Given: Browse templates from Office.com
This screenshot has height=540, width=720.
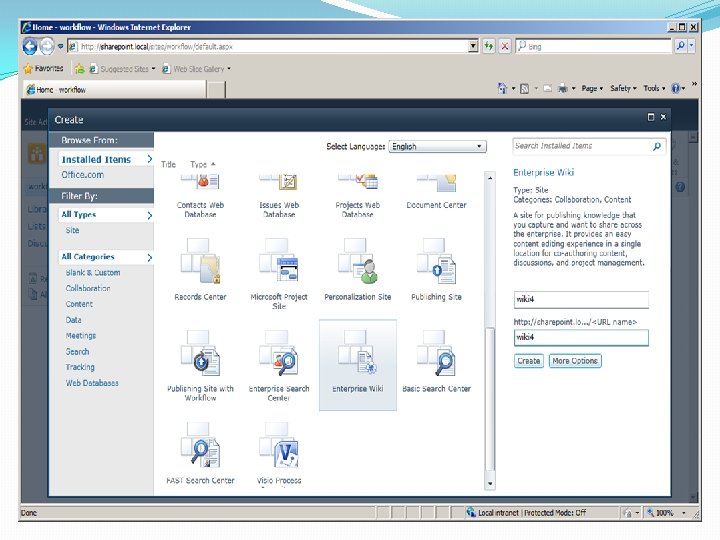Looking at the screenshot, I should tap(83, 175).
